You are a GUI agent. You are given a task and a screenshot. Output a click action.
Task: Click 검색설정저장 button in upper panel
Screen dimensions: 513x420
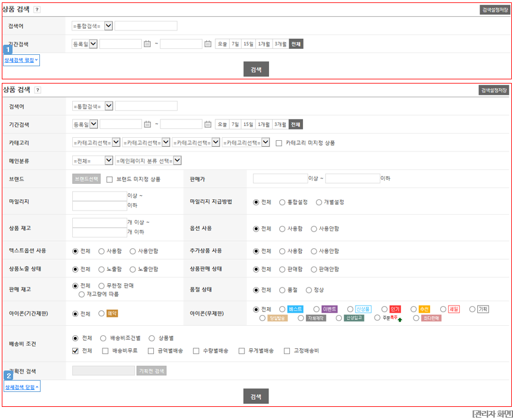(x=495, y=10)
